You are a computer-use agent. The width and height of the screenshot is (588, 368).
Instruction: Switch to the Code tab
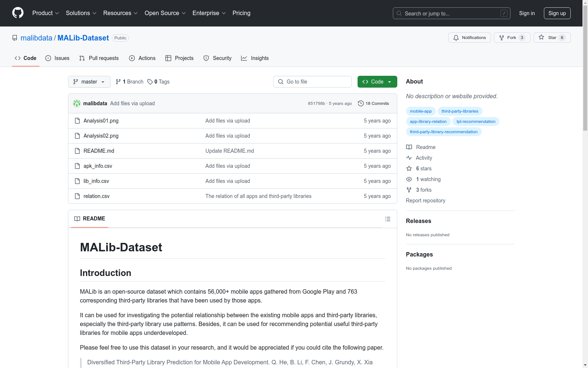pyautogui.click(x=26, y=58)
